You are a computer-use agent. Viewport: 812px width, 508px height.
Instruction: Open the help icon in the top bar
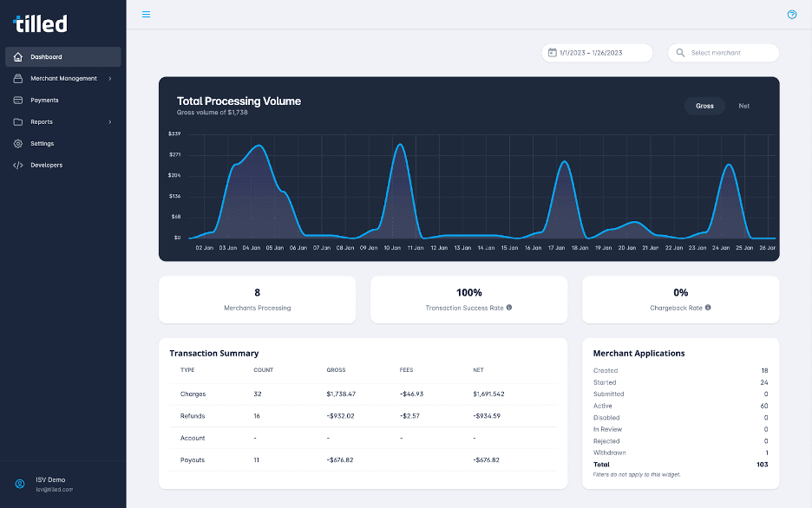tap(790, 14)
